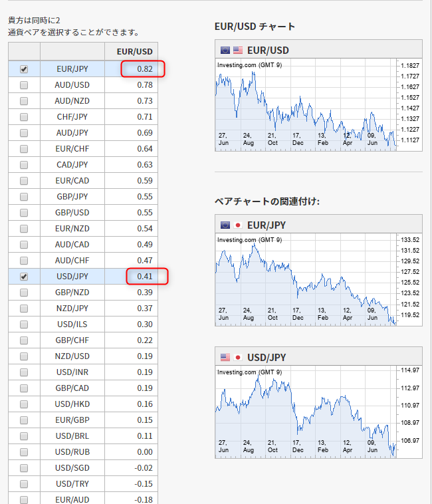Image resolution: width=432 pixels, height=504 pixels.
Task: Open the EUR/USD chart title link
Action: [268, 50]
